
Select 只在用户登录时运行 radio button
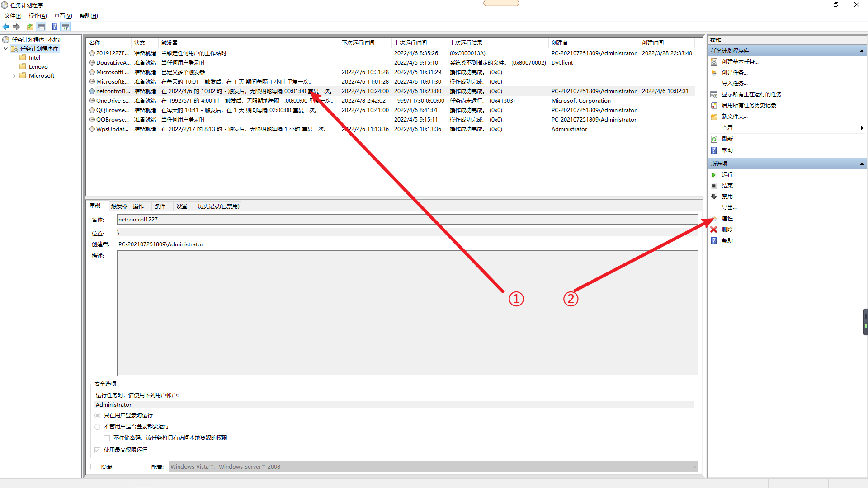coord(98,415)
